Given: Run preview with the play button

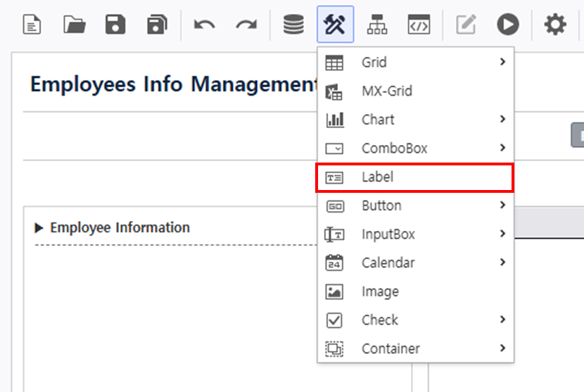Looking at the screenshot, I should pos(508,25).
